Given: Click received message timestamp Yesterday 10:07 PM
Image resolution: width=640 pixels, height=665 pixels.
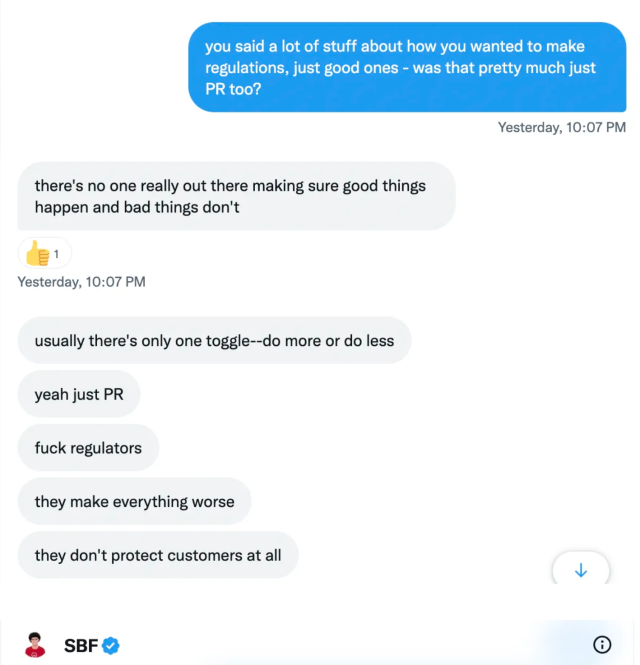Looking at the screenshot, I should (x=82, y=282).
